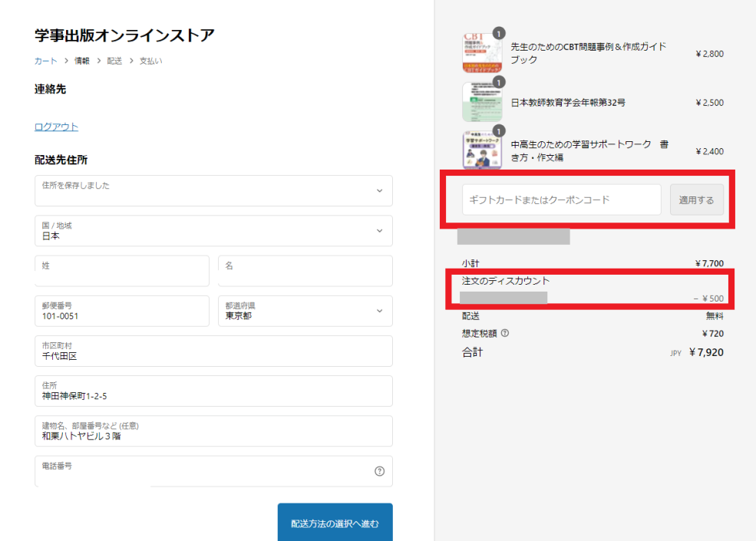756x541 pixels.
Task: Click the 郵便番号 postal code field
Action: tap(121, 311)
